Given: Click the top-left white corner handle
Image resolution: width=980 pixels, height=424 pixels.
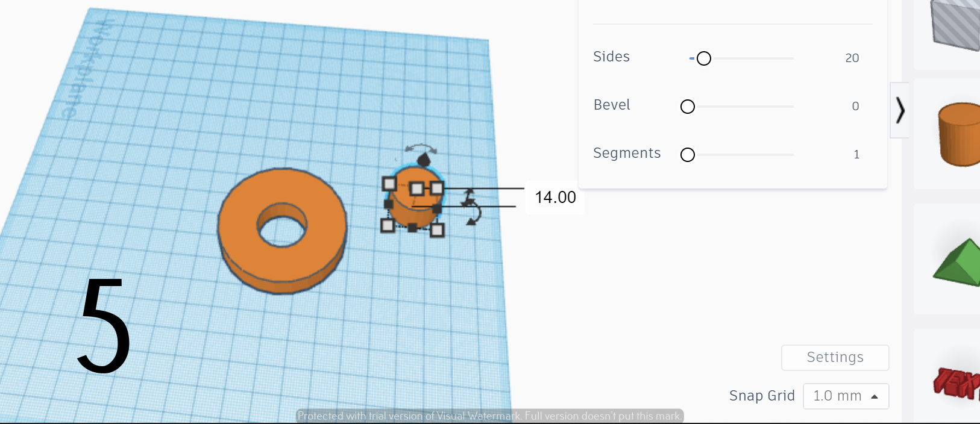Looking at the screenshot, I should [389, 183].
